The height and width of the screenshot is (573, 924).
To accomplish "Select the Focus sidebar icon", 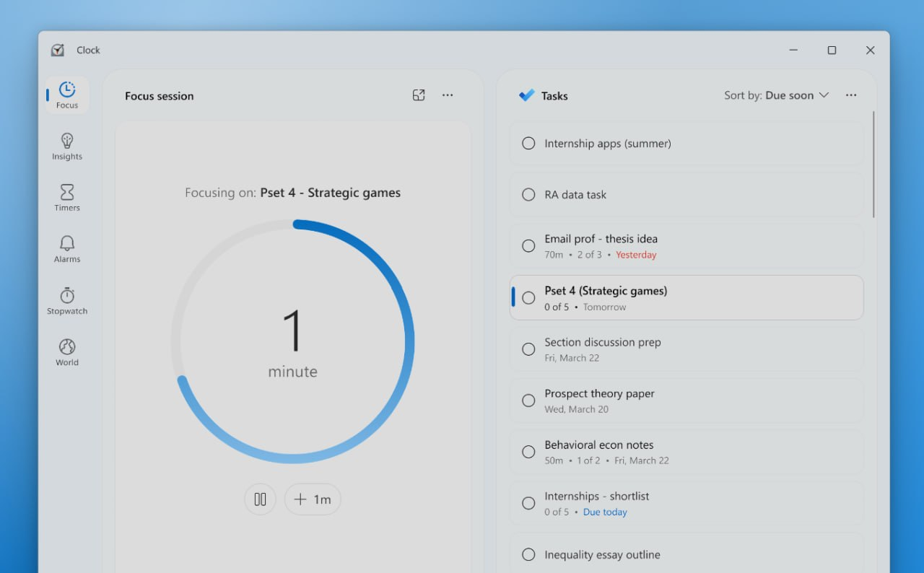I will point(66,95).
